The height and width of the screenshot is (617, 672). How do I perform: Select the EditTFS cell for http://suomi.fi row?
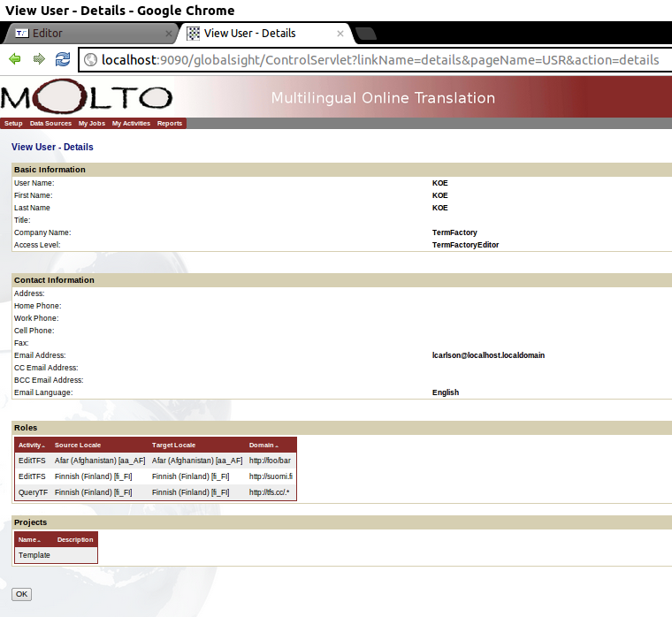(32, 476)
